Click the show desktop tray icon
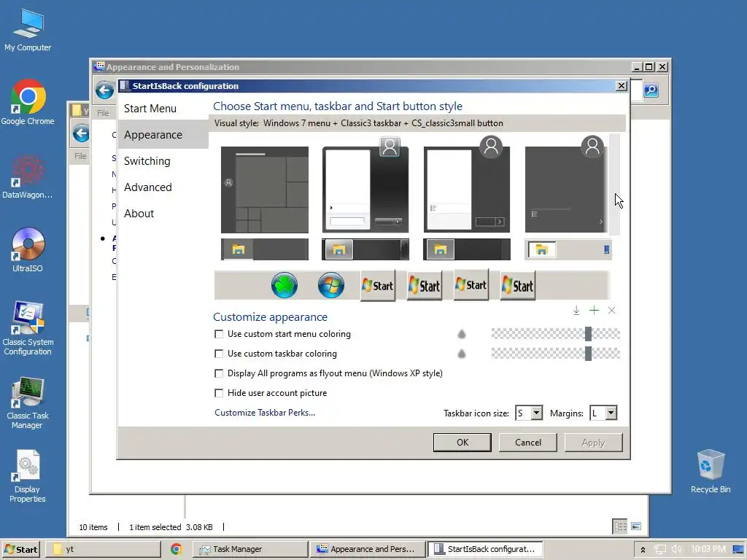 coord(738,550)
